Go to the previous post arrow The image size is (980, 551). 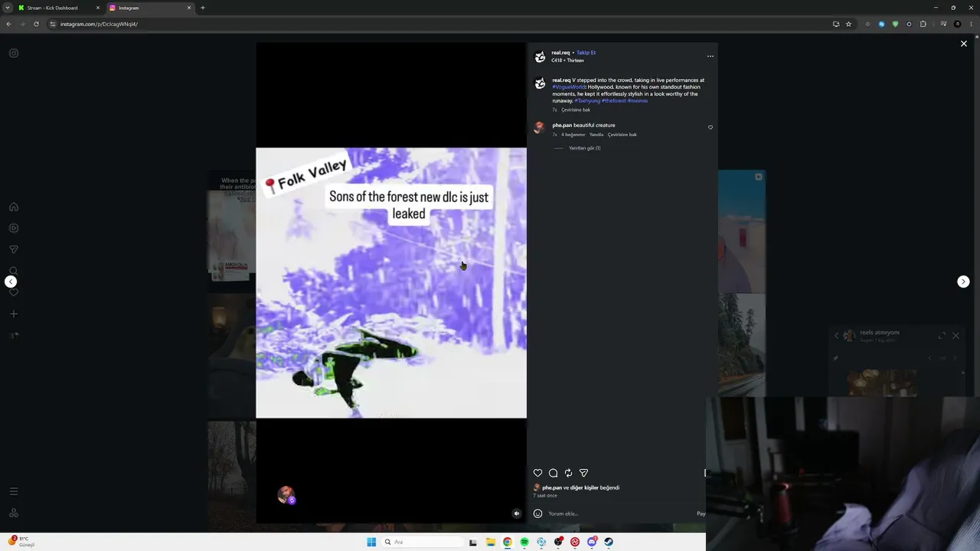click(x=11, y=282)
